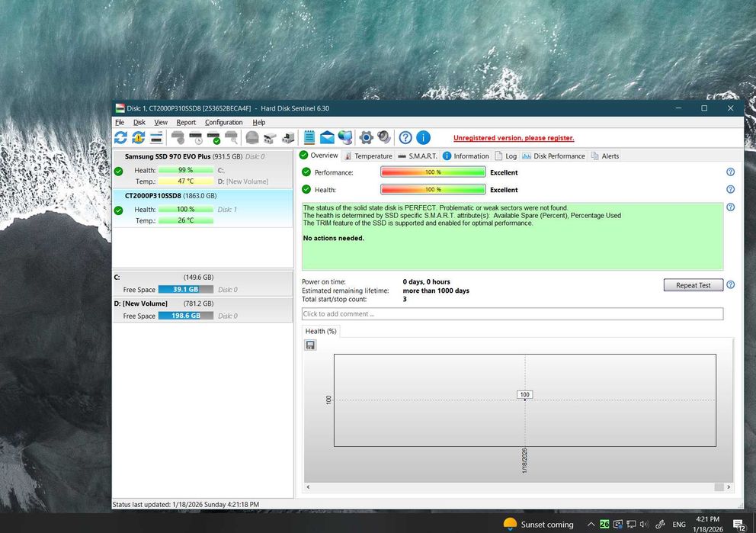The height and width of the screenshot is (533, 756).
Task: Click the comment input field
Action: (x=512, y=314)
